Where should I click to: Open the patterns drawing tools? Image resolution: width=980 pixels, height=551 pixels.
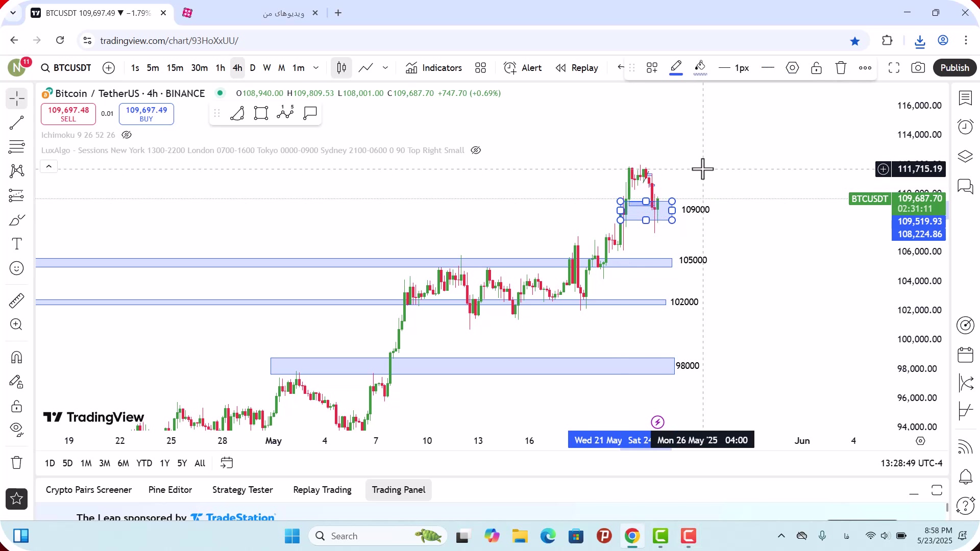click(16, 171)
